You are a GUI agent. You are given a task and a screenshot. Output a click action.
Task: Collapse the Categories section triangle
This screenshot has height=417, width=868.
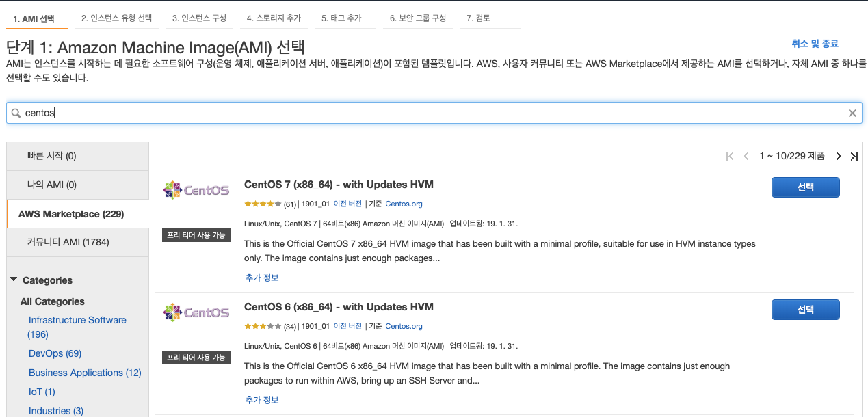click(14, 280)
